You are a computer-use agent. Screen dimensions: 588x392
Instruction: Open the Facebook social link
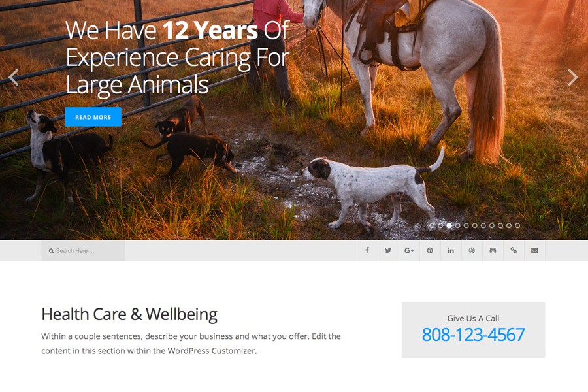tap(367, 251)
